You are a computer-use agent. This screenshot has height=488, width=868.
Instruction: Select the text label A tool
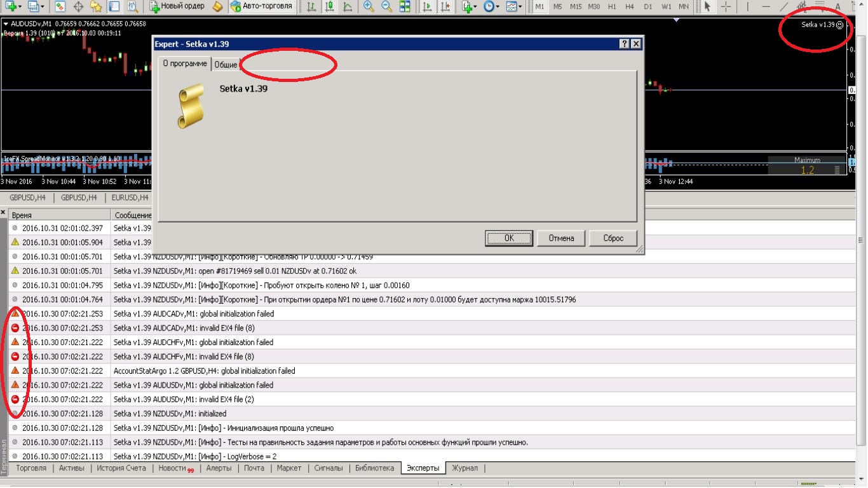pos(837,6)
